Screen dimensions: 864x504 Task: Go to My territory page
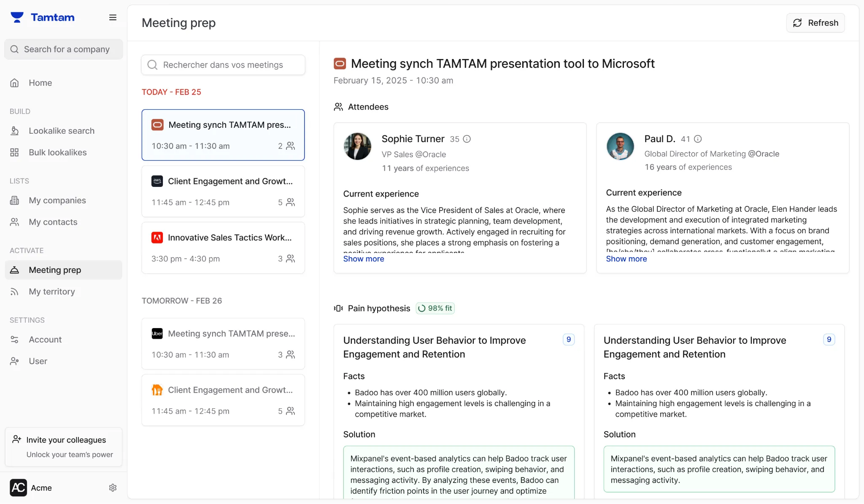pyautogui.click(x=52, y=291)
